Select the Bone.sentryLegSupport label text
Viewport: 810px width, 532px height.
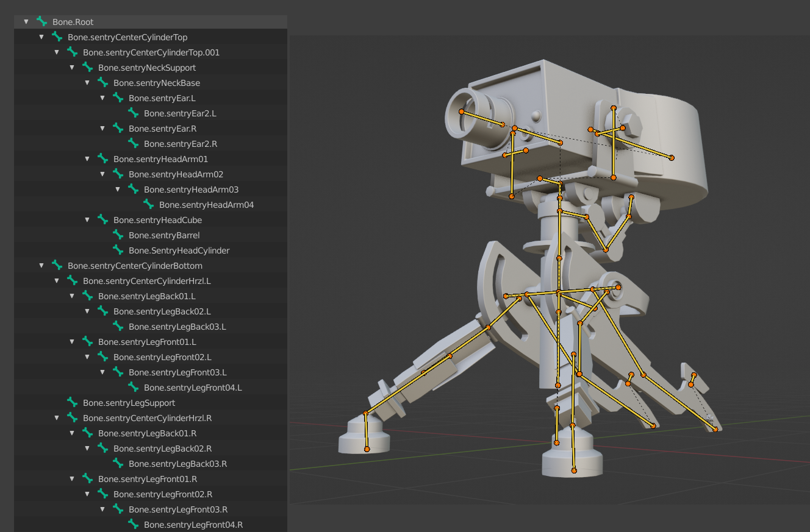129,403
